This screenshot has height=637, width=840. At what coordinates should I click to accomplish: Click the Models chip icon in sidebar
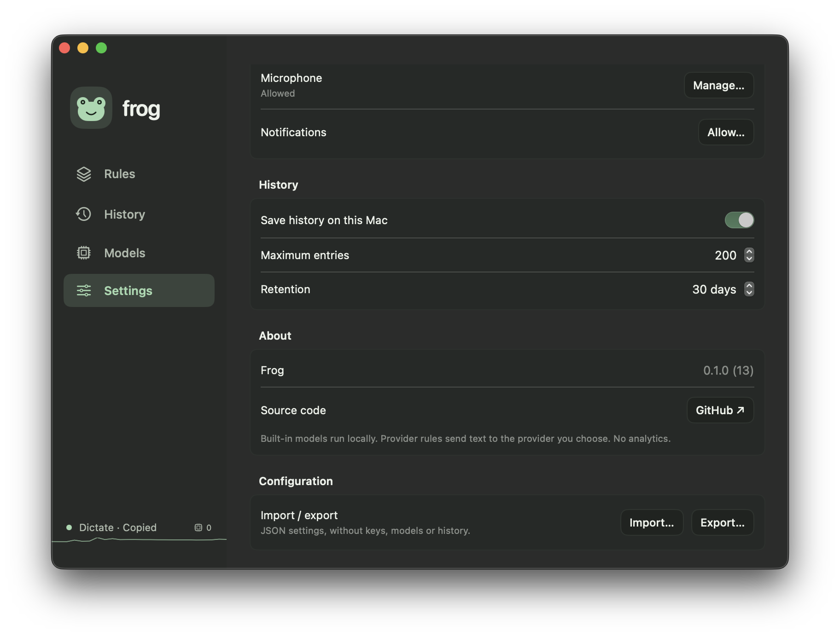[x=84, y=253]
